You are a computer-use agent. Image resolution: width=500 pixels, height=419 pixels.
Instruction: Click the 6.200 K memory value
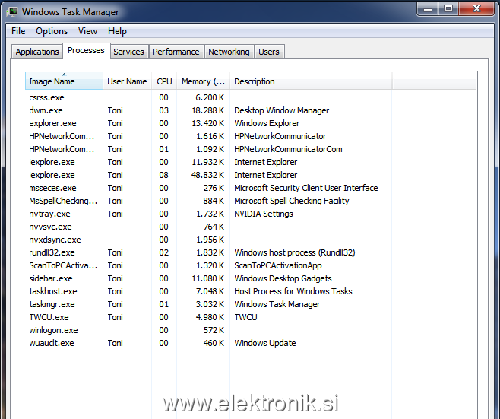tap(210, 97)
